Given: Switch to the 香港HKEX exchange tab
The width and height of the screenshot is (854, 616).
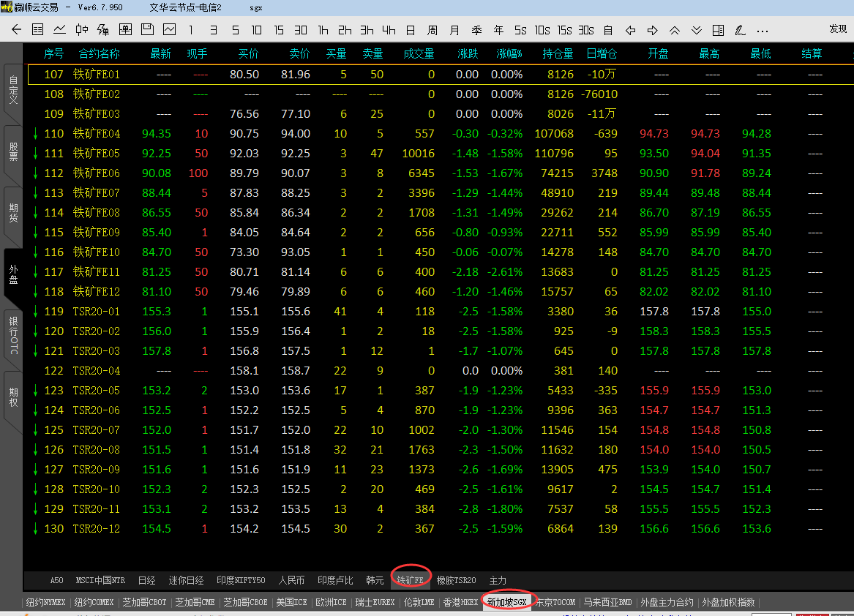Looking at the screenshot, I should [x=460, y=603].
